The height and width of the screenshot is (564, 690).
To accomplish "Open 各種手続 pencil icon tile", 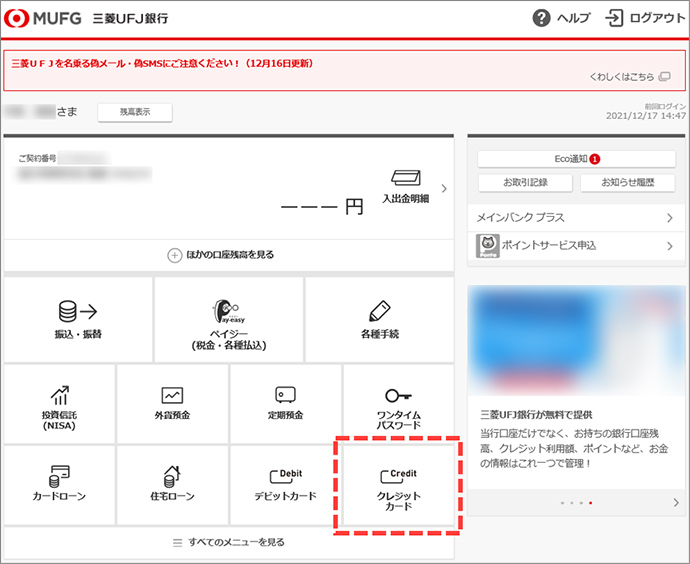I will 379,319.
